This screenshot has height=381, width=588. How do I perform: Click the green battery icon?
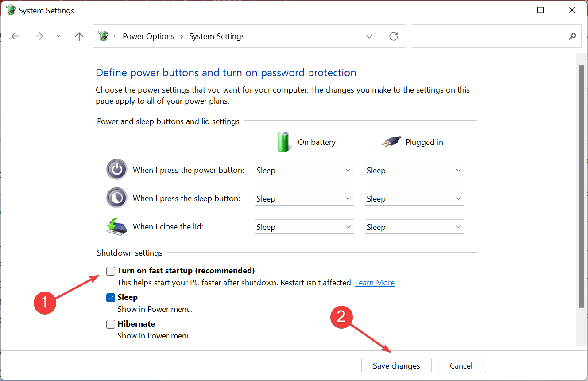(283, 141)
